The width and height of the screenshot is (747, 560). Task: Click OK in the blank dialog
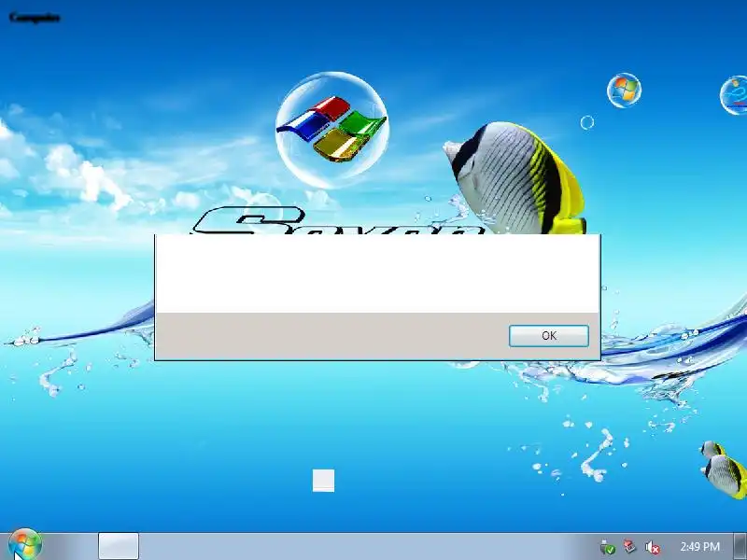(x=549, y=336)
